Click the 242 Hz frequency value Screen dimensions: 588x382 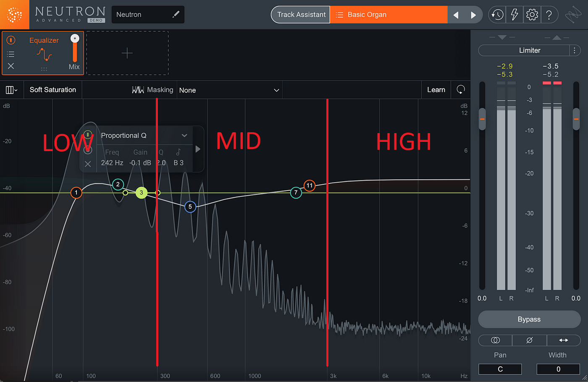click(112, 163)
